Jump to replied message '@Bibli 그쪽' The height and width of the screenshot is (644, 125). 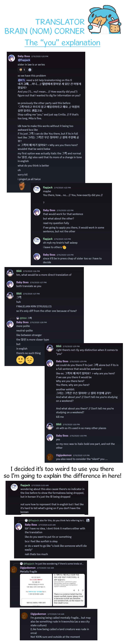[26, 318]
